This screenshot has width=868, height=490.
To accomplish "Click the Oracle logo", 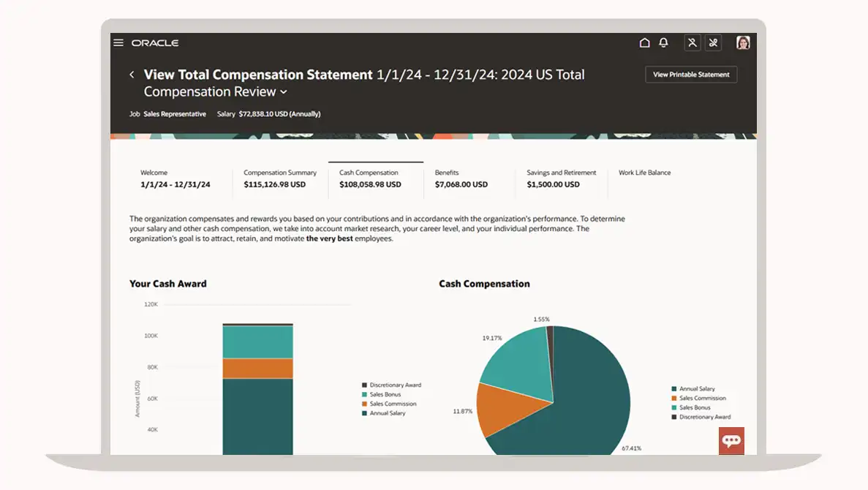I will point(155,43).
